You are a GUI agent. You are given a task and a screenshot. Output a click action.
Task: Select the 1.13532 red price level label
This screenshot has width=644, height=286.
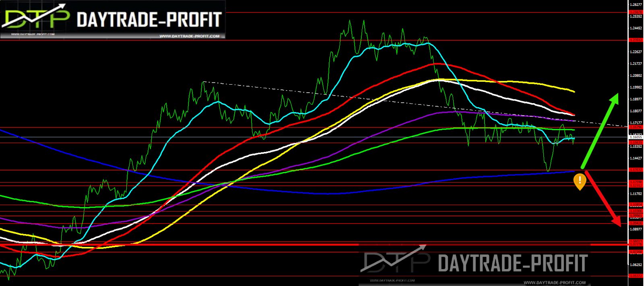pos(636,170)
